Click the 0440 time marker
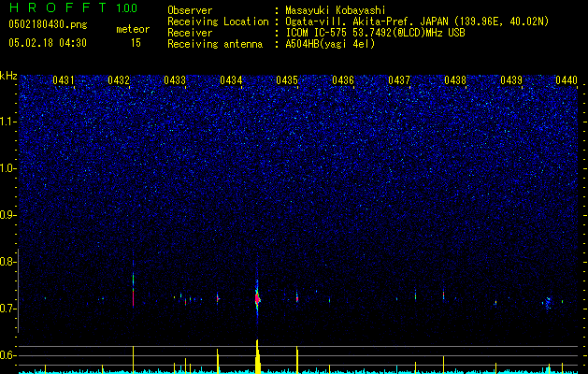The height and width of the screenshot is (374, 588). pyautogui.click(x=566, y=80)
